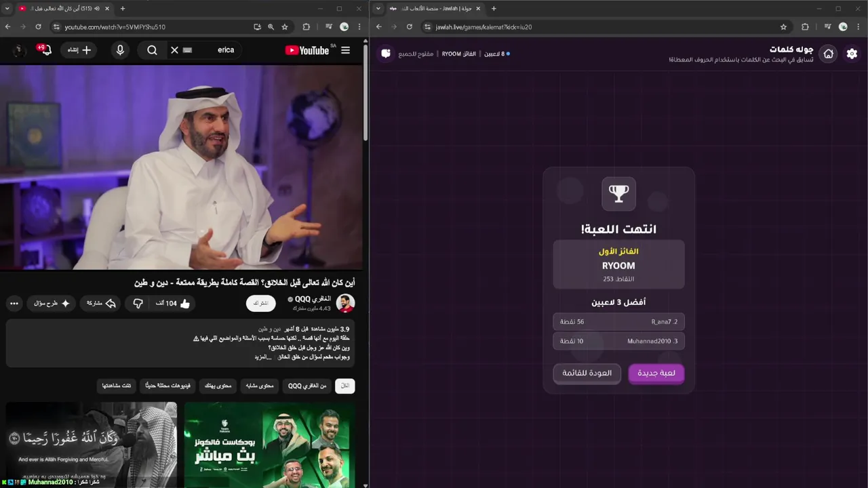Start a new game with لعبة جديدة
The width and height of the screenshot is (868, 488).
(656, 373)
